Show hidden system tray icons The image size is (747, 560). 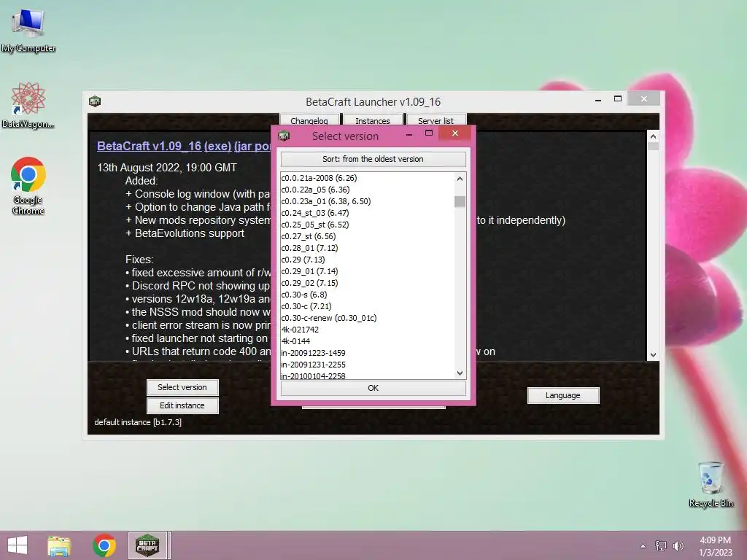(x=643, y=546)
